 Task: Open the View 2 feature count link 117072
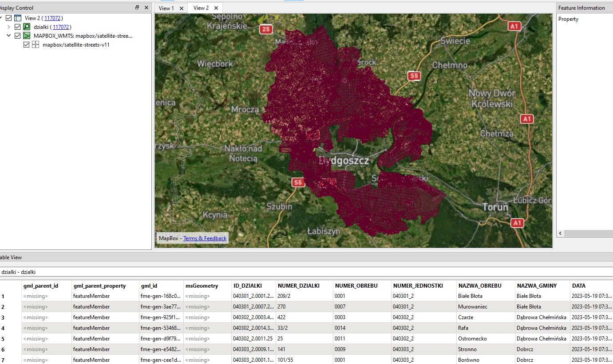tap(52, 18)
